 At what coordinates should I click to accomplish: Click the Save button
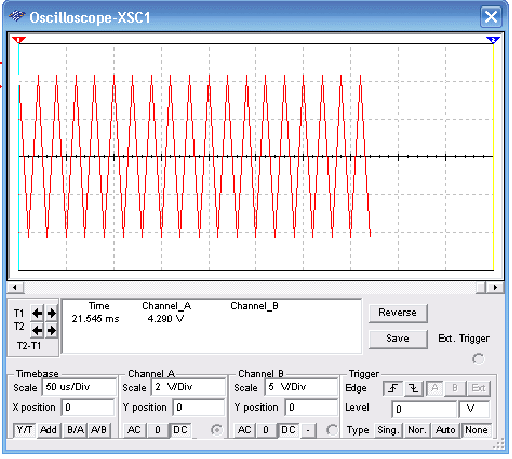click(x=398, y=339)
